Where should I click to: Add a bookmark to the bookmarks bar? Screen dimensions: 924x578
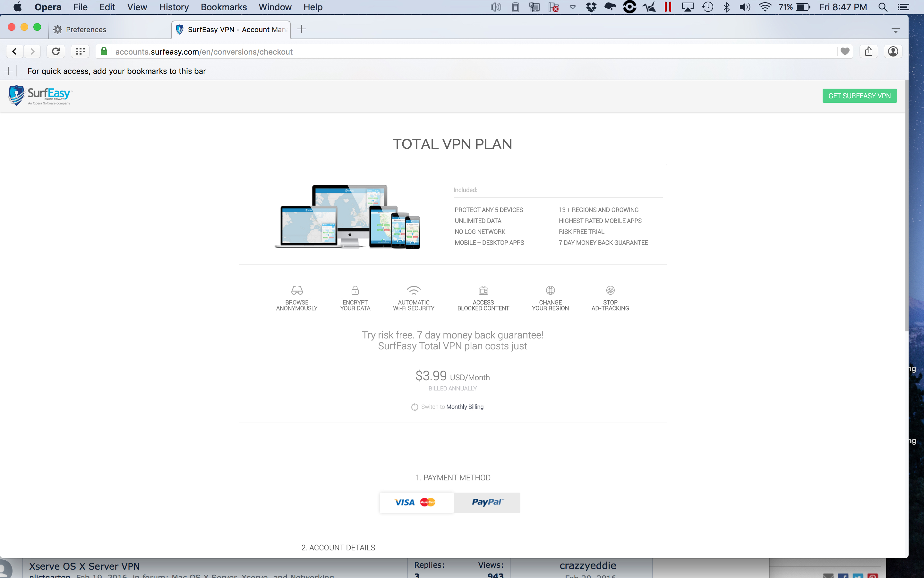(9, 71)
